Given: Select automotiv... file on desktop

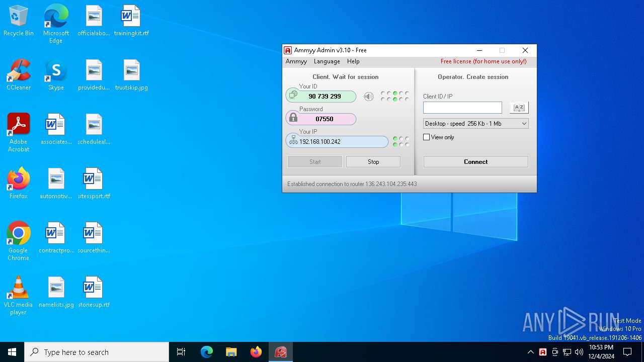Looking at the screenshot, I should click(56, 183).
